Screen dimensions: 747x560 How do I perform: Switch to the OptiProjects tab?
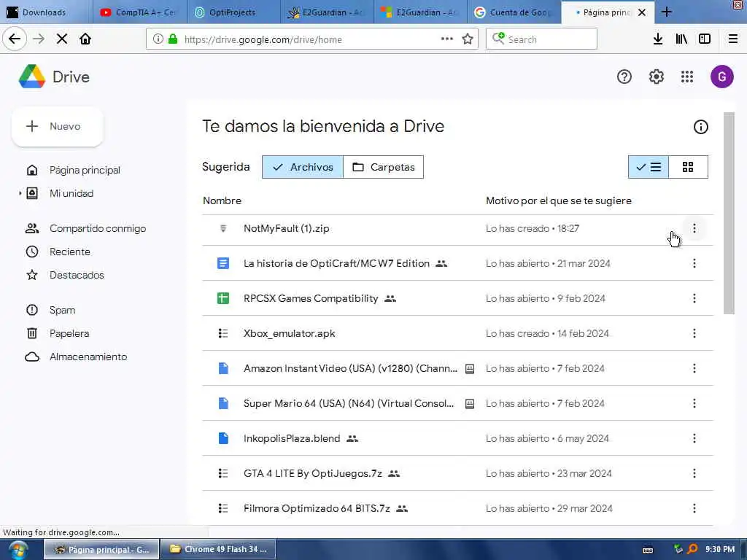233,12
